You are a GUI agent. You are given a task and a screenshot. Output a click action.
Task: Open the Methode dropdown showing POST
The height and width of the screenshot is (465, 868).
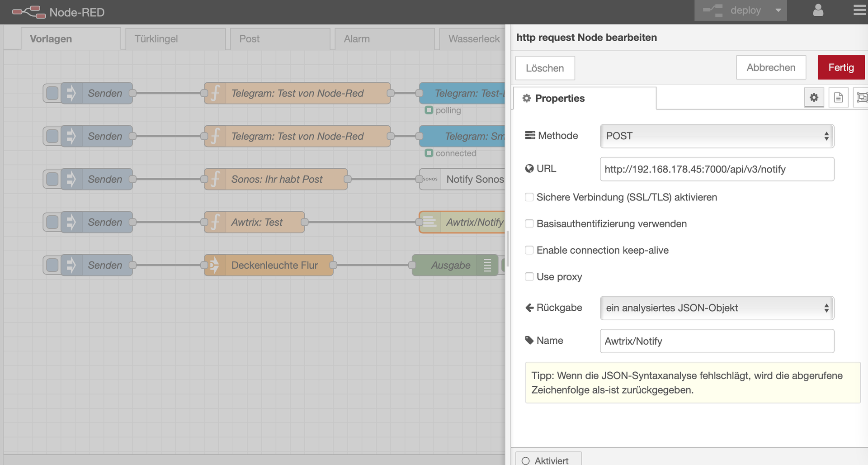[x=717, y=136]
